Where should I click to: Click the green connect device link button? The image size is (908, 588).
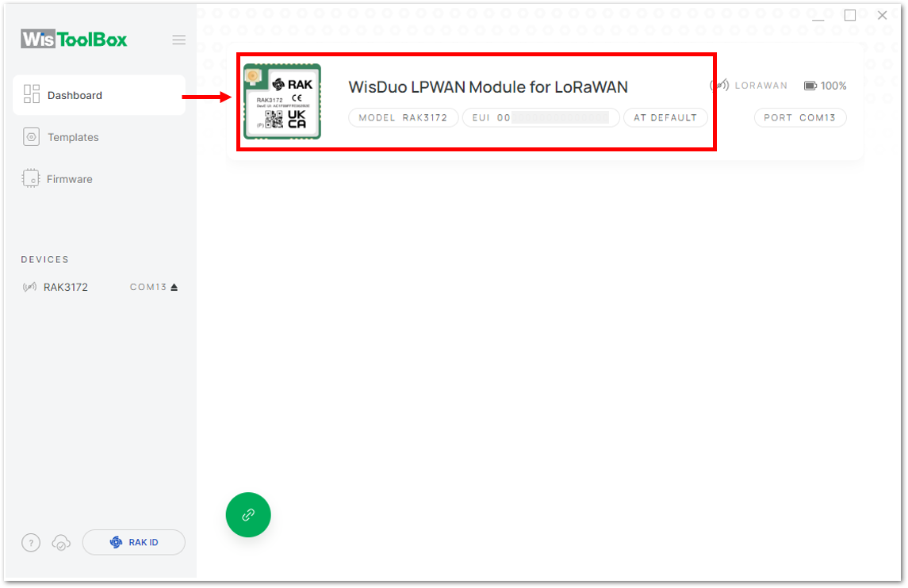coord(248,514)
